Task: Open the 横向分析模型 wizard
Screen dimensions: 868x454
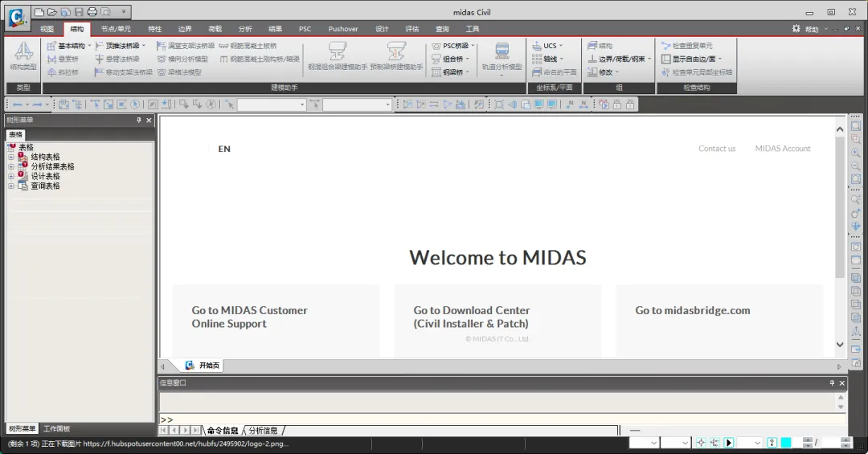Action: coord(182,59)
